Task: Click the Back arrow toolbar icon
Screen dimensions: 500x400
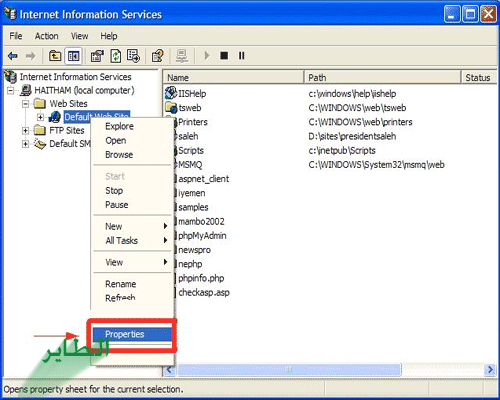Action: point(13,56)
